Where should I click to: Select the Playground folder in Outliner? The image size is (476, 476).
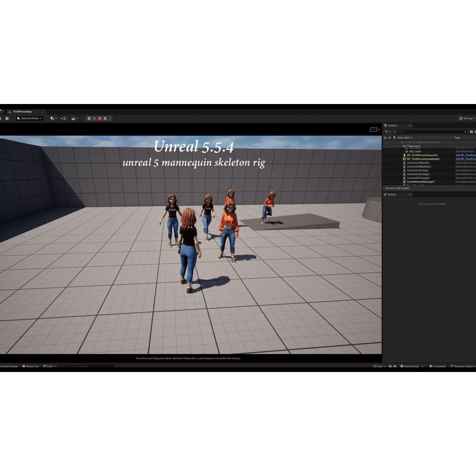413,146
